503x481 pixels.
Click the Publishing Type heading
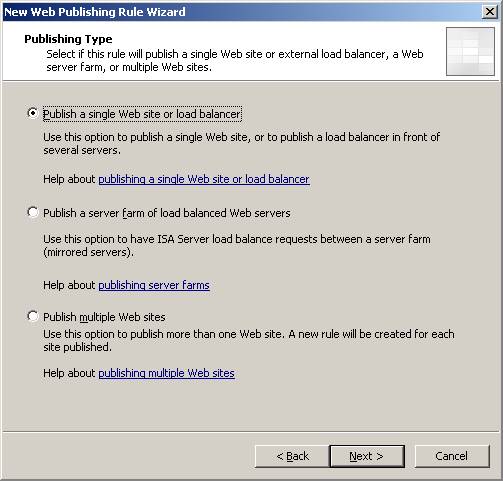(68, 39)
